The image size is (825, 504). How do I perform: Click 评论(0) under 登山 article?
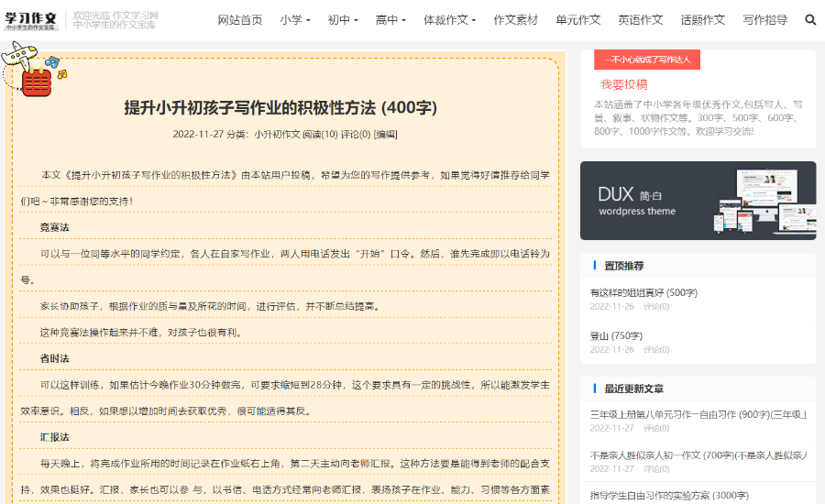coord(656,349)
